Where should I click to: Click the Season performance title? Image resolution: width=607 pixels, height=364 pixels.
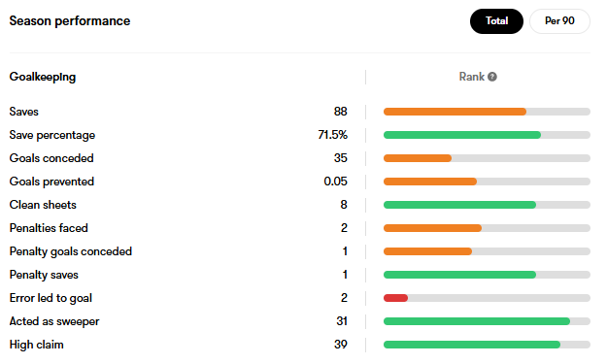[70, 21]
